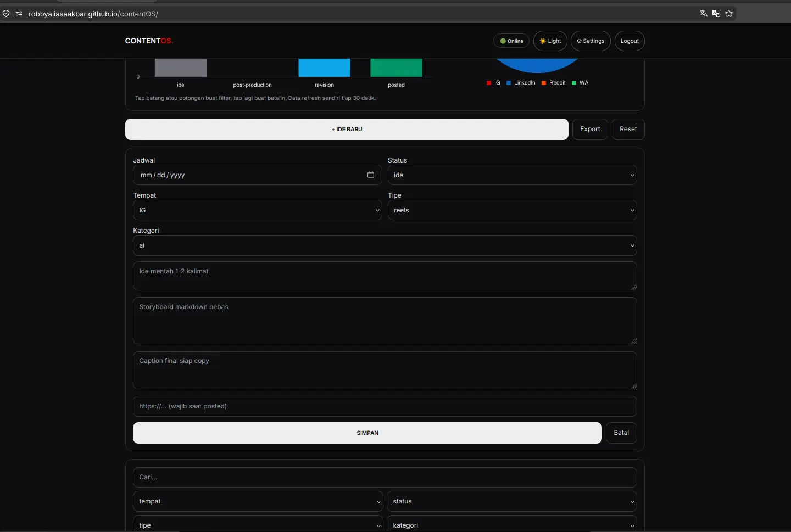Open the Status dropdown showing ide

click(x=513, y=175)
